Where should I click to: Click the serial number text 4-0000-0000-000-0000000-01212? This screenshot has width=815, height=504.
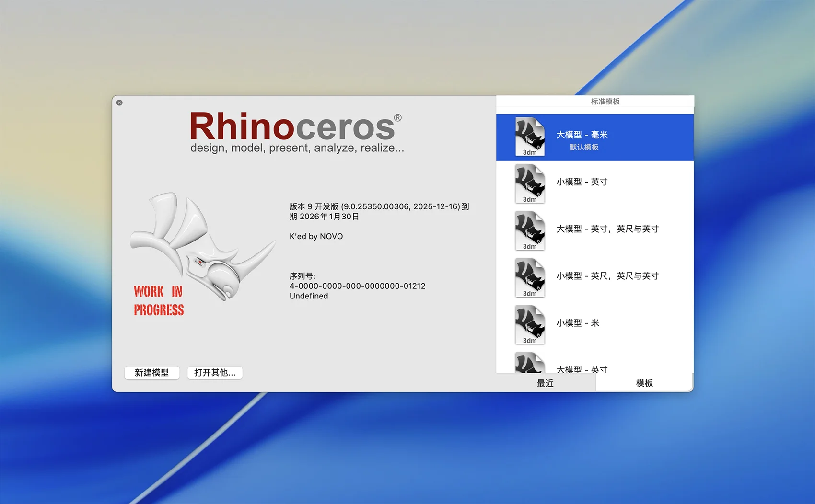pyautogui.click(x=357, y=286)
